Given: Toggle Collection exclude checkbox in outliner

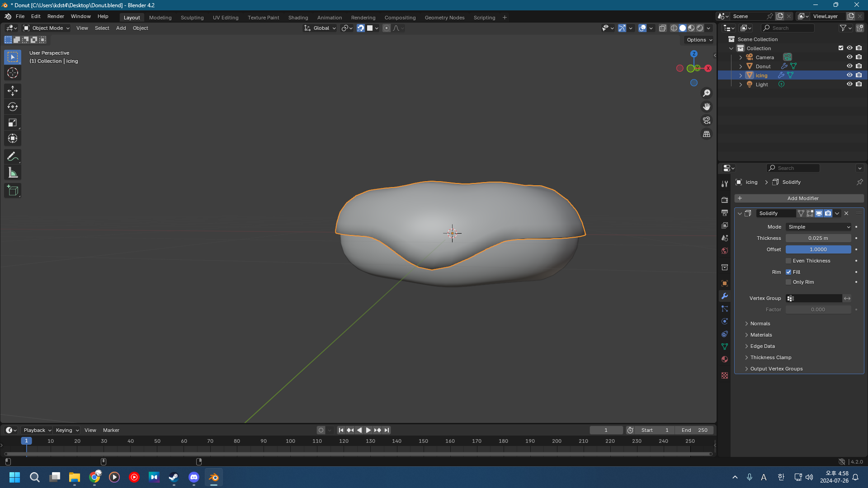Looking at the screenshot, I should (841, 48).
